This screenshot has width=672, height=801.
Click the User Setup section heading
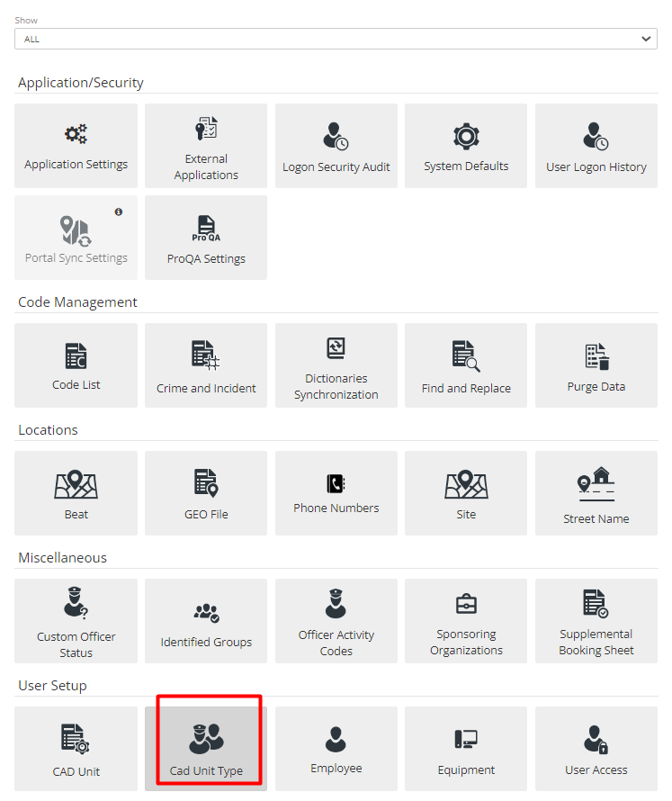(x=52, y=686)
